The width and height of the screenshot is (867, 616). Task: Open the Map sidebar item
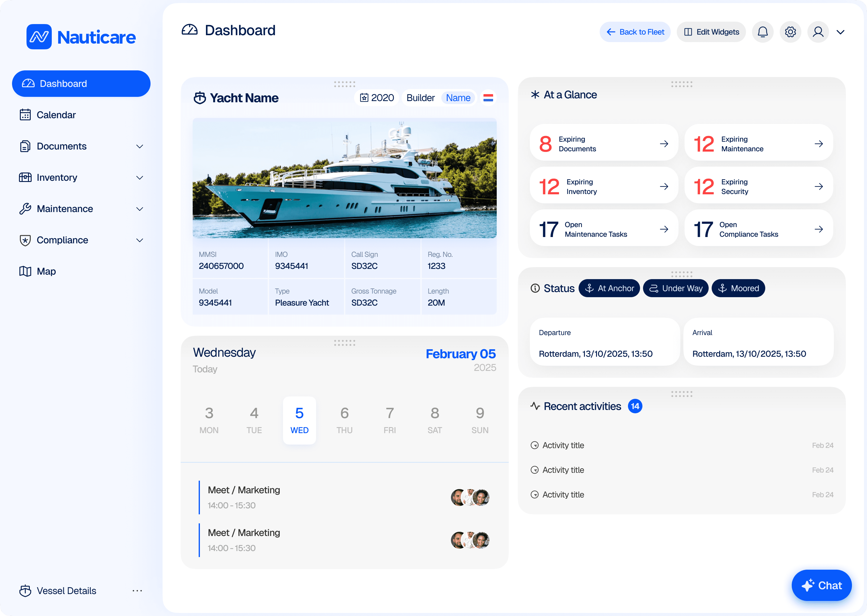46,271
